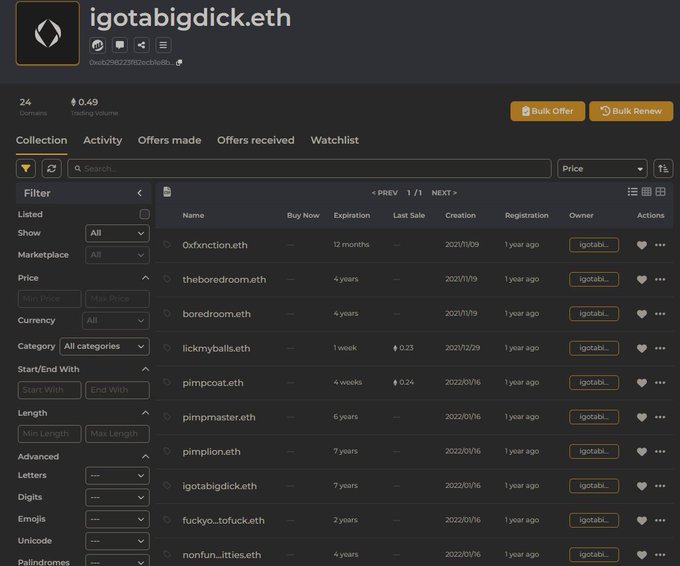Open more actions for pimpcoat.eth
Screen dimensions: 680x566
[x=660, y=383]
